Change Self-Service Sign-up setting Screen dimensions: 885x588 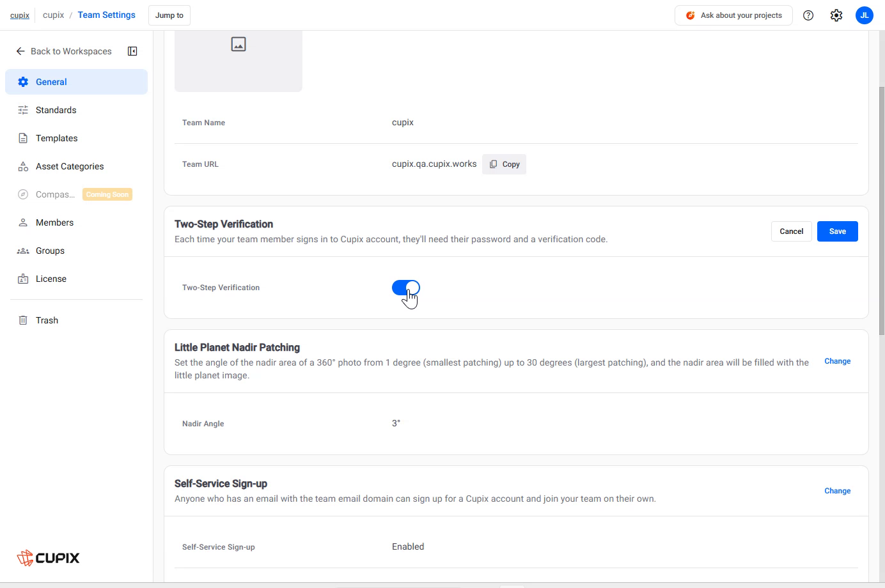click(x=838, y=491)
